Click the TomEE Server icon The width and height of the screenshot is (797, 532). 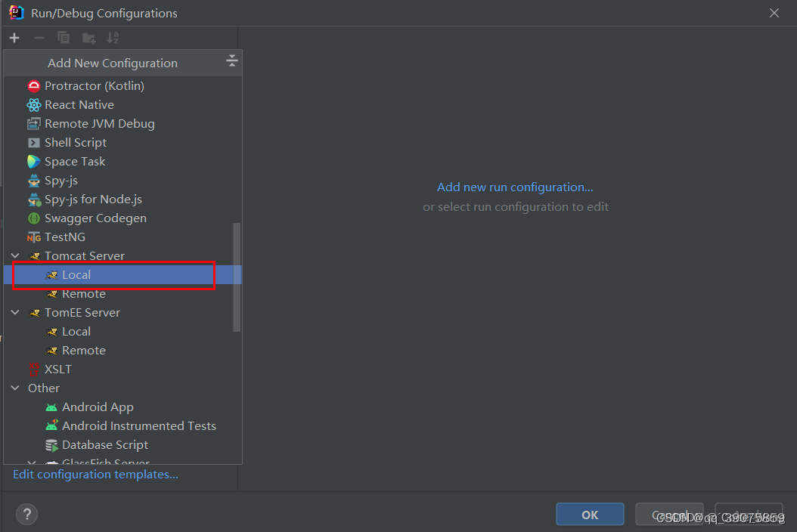(34, 313)
